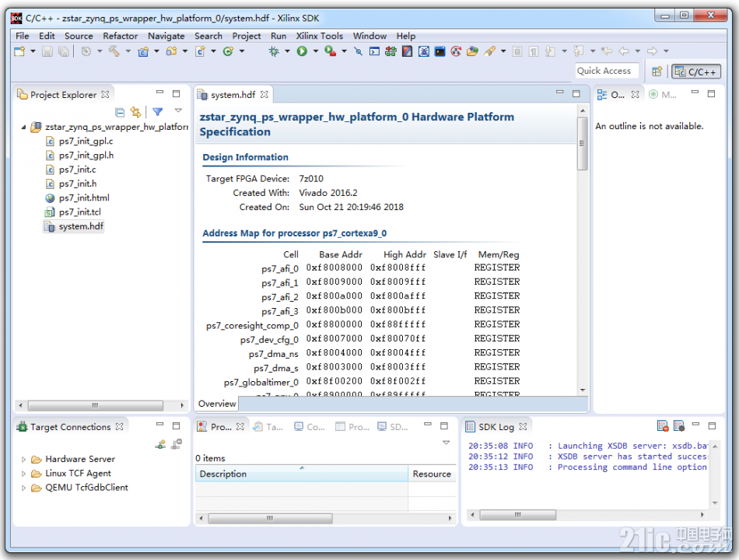
Task: Close the Project Explorer view tab
Action: click(x=105, y=94)
